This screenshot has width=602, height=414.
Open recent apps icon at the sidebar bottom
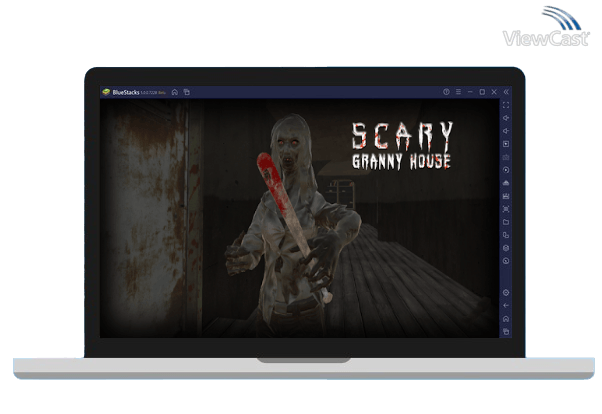506,331
